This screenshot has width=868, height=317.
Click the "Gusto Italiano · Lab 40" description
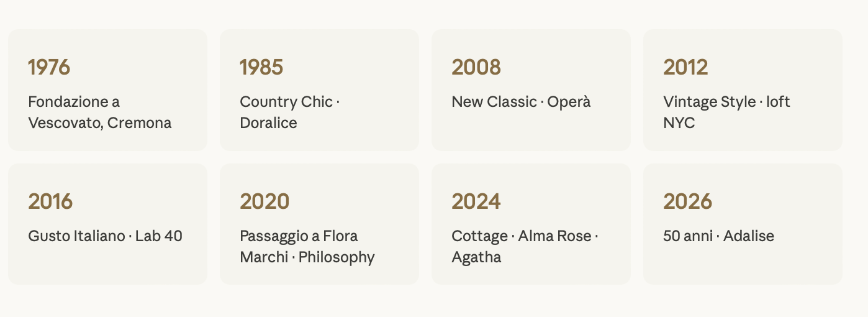click(x=105, y=236)
